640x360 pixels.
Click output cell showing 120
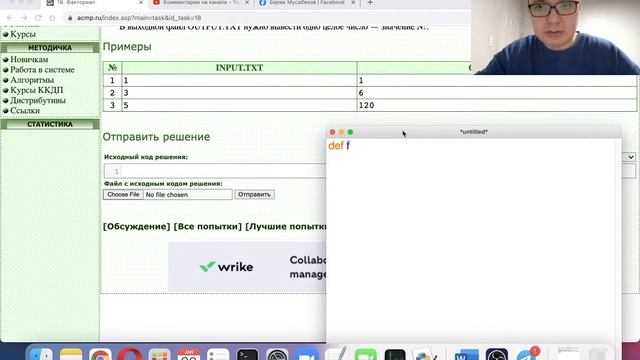[497, 105]
